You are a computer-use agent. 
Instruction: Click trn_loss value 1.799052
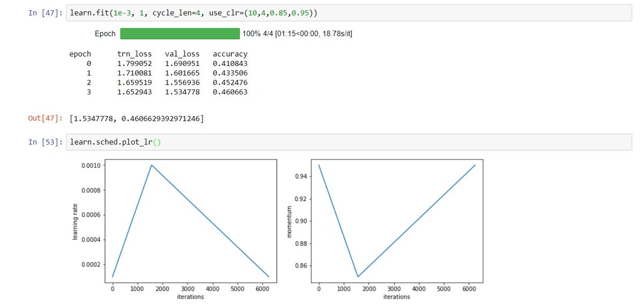point(134,64)
